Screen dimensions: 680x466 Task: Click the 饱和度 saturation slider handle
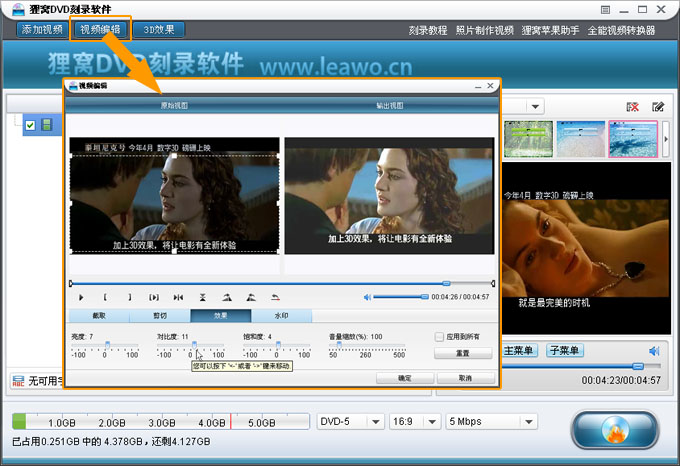[278, 345]
